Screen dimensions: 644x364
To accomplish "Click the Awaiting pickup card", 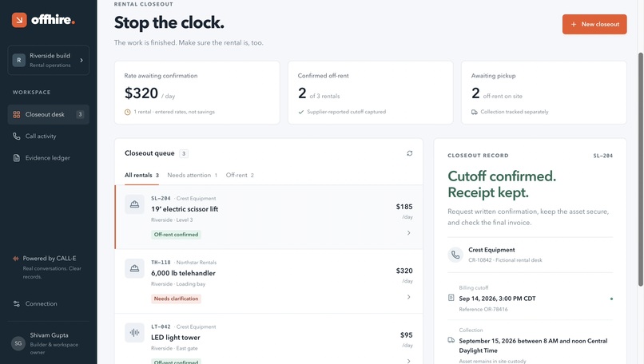I will pyautogui.click(x=544, y=93).
